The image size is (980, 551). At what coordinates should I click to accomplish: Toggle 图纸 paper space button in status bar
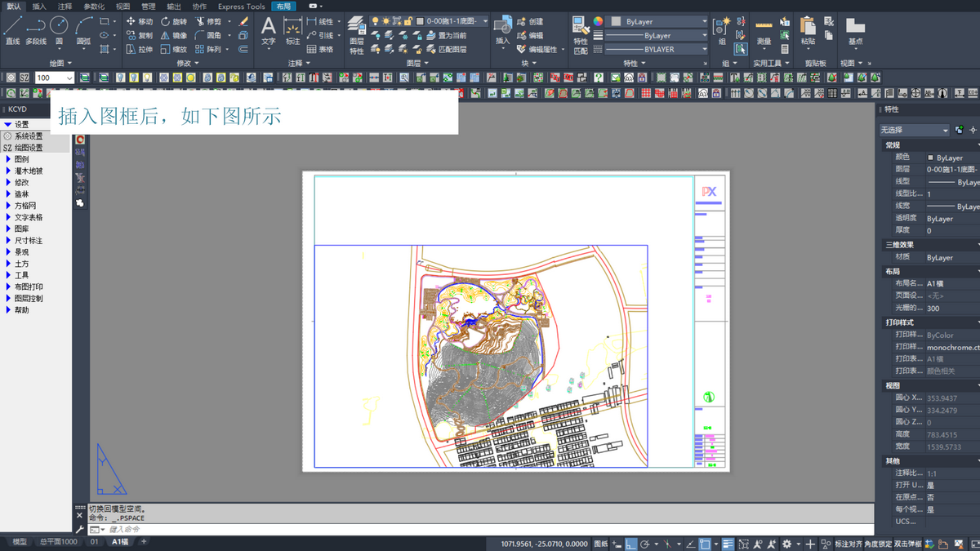click(x=600, y=544)
